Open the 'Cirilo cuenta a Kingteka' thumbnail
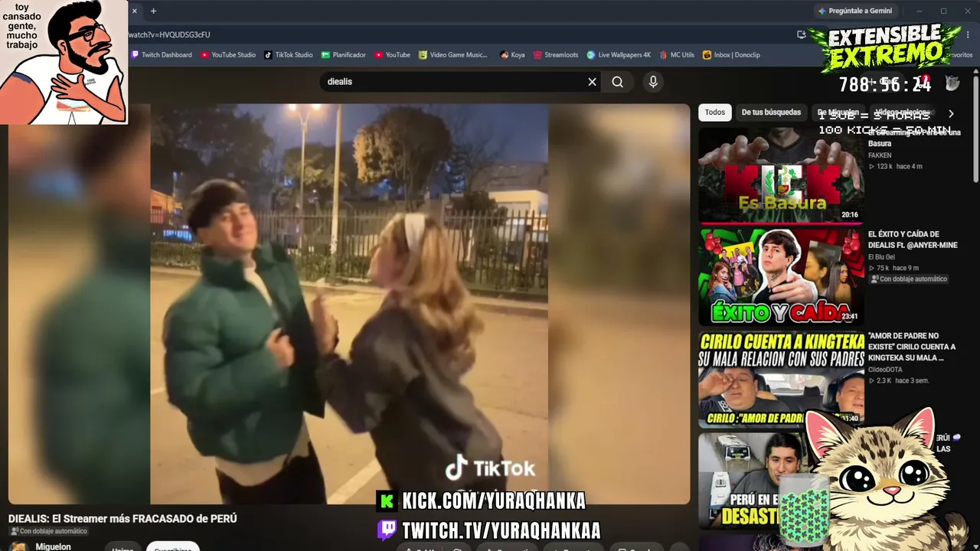 [781, 379]
